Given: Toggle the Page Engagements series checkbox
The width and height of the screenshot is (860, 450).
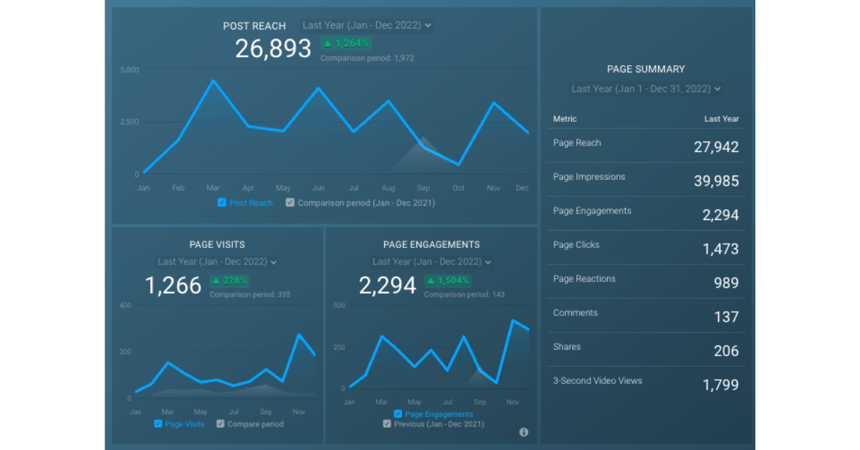Looking at the screenshot, I should tap(398, 414).
